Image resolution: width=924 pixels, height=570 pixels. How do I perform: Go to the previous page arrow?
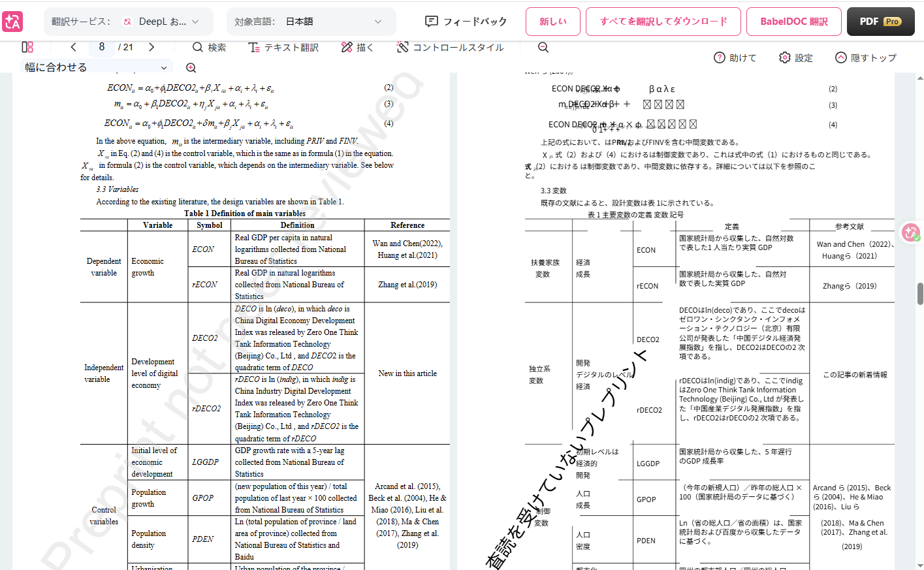coord(73,47)
